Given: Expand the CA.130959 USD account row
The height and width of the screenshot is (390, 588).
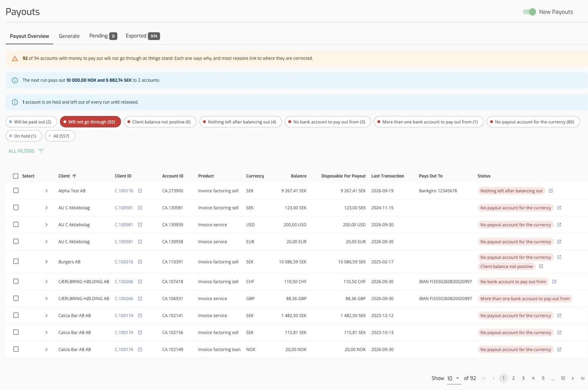Looking at the screenshot, I should point(46,225).
